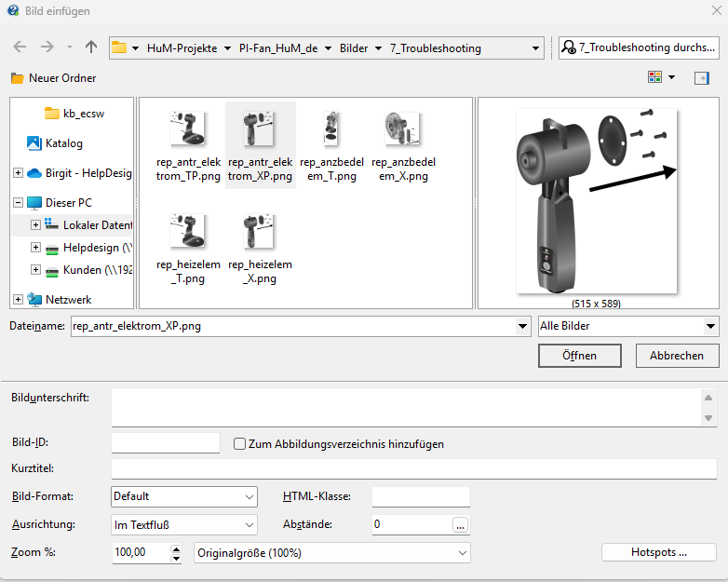This screenshot has height=582, width=728.
Task: Collapse the Dieser PC tree node
Action: click(x=19, y=202)
